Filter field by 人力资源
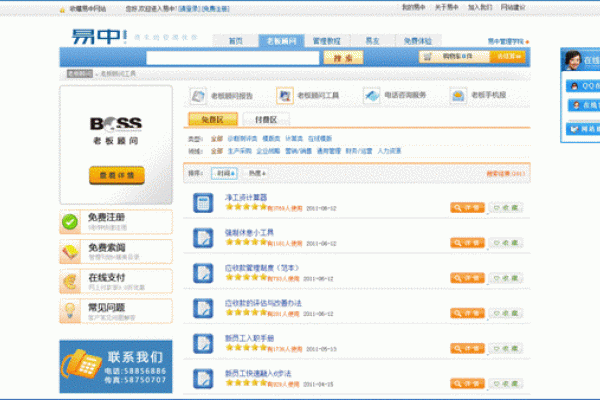Screen dimensions: 600x400 [x=389, y=151]
